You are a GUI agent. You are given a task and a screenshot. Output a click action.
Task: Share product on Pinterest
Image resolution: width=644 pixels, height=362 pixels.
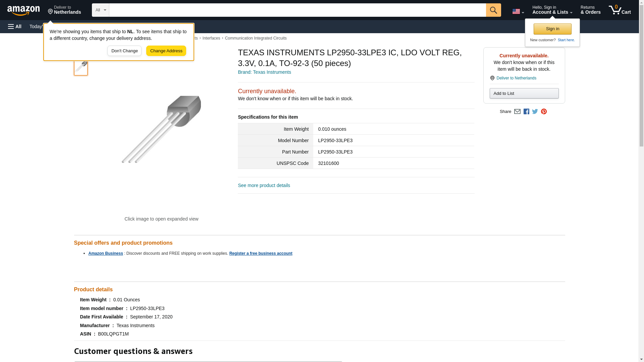coord(544,112)
